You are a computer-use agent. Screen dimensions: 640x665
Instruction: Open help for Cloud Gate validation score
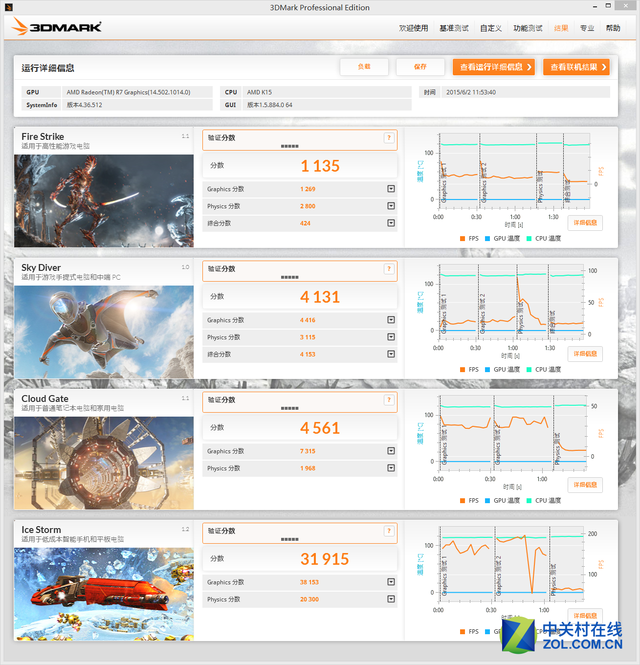pos(388,400)
